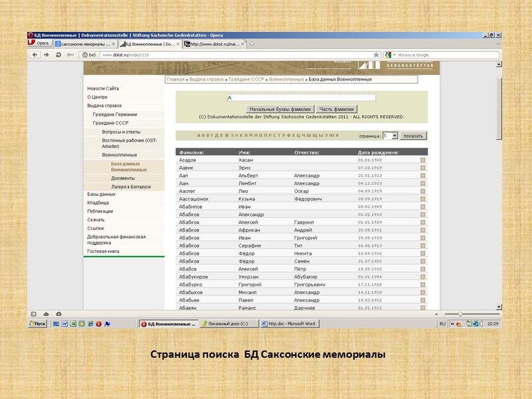The image size is (532, 399).
Task: Click the показать button
Action: pos(413,136)
